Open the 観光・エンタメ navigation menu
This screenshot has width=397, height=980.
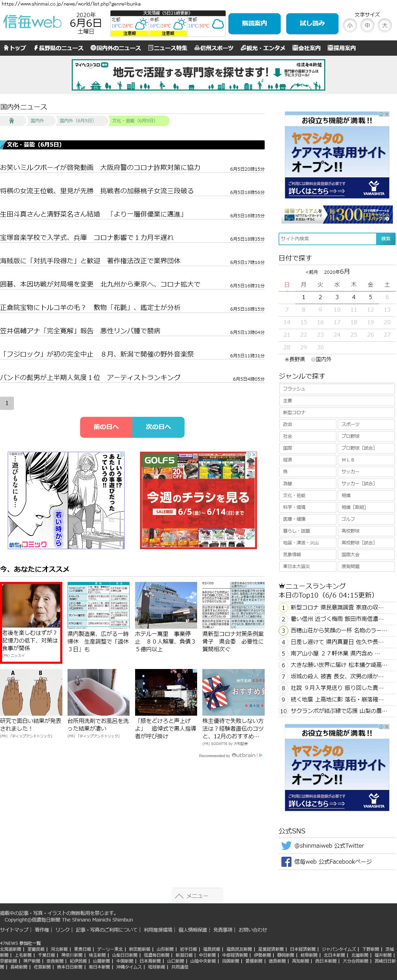pos(263,48)
